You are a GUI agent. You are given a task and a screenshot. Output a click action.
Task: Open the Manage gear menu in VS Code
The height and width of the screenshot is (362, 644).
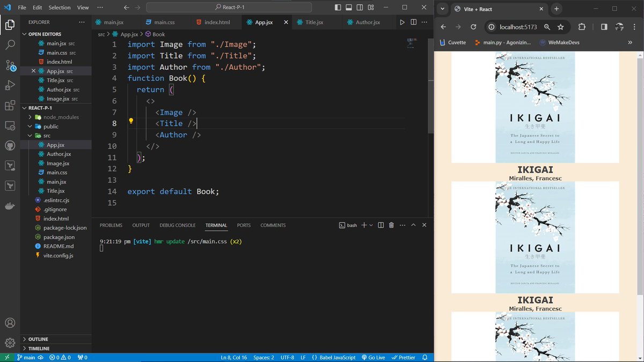coord(10,343)
